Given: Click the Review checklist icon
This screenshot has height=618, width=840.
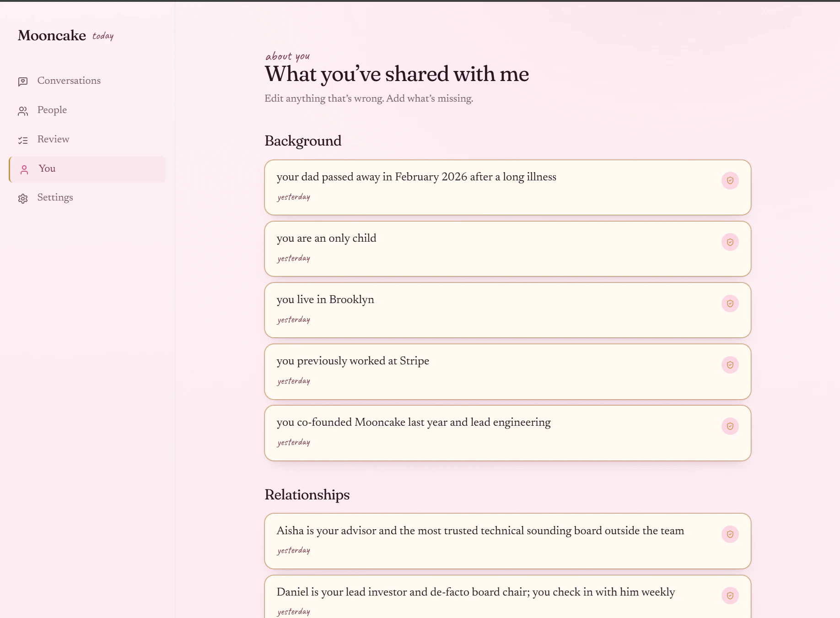Looking at the screenshot, I should (x=23, y=140).
